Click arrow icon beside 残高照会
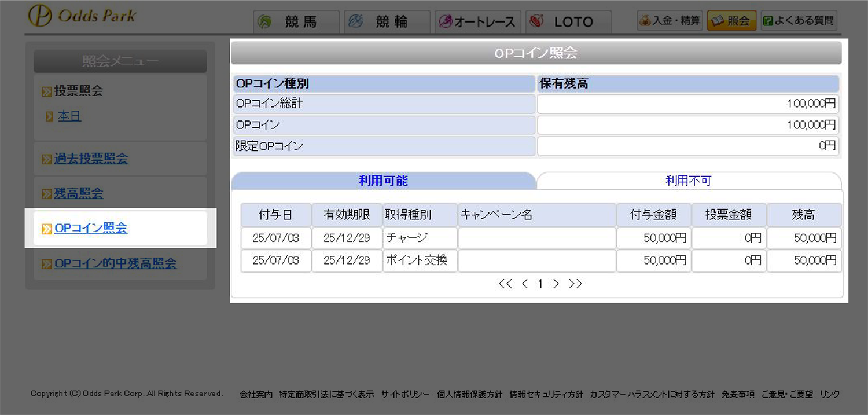The width and height of the screenshot is (868, 415). (x=47, y=194)
